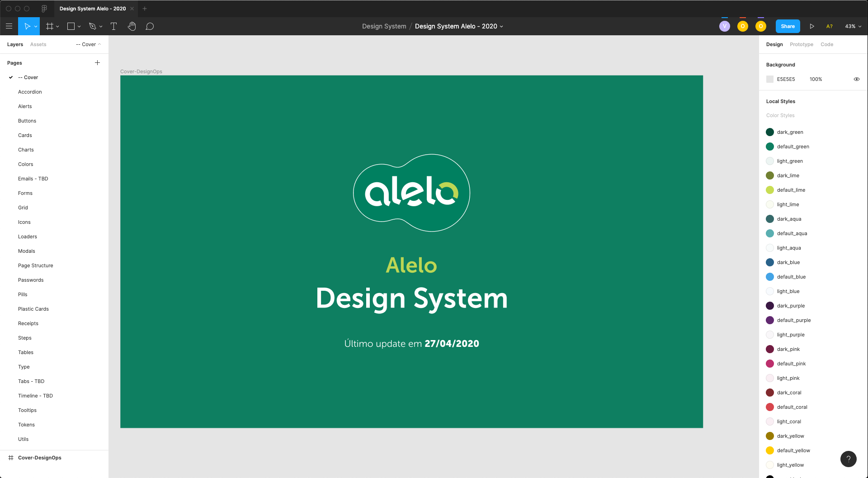This screenshot has width=868, height=478.
Task: Open shape tools dropdown arrow
Action: coord(79,27)
